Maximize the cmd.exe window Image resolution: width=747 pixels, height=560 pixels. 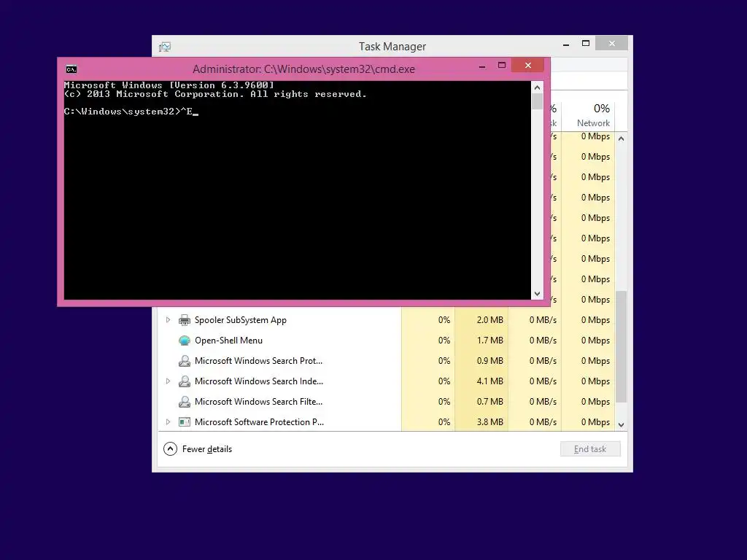click(x=502, y=65)
